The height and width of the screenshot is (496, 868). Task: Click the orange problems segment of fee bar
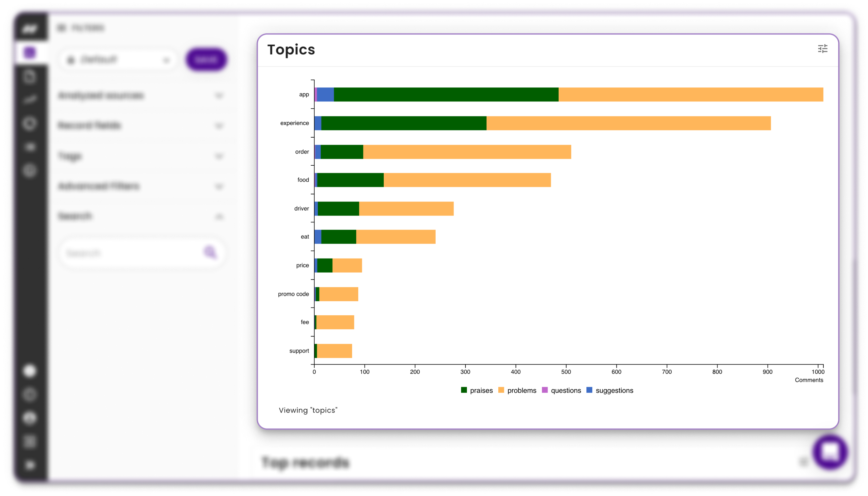click(x=335, y=322)
